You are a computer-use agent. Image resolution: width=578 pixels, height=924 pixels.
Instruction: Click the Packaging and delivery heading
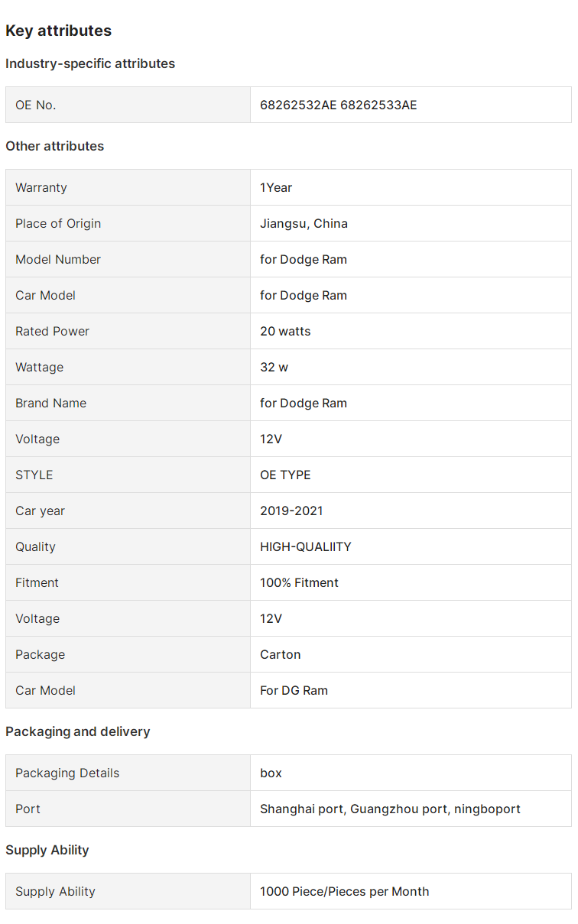(78, 731)
